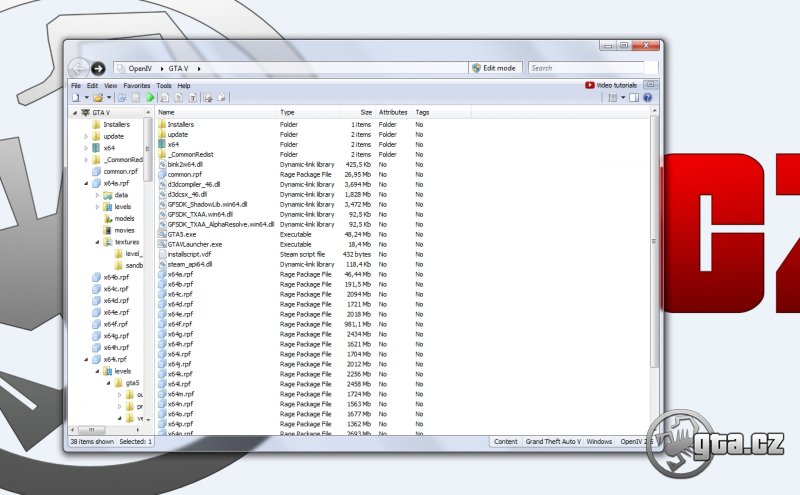Image resolution: width=800 pixels, height=495 pixels.
Task: Sort files by the Size column header
Action: 365,112
